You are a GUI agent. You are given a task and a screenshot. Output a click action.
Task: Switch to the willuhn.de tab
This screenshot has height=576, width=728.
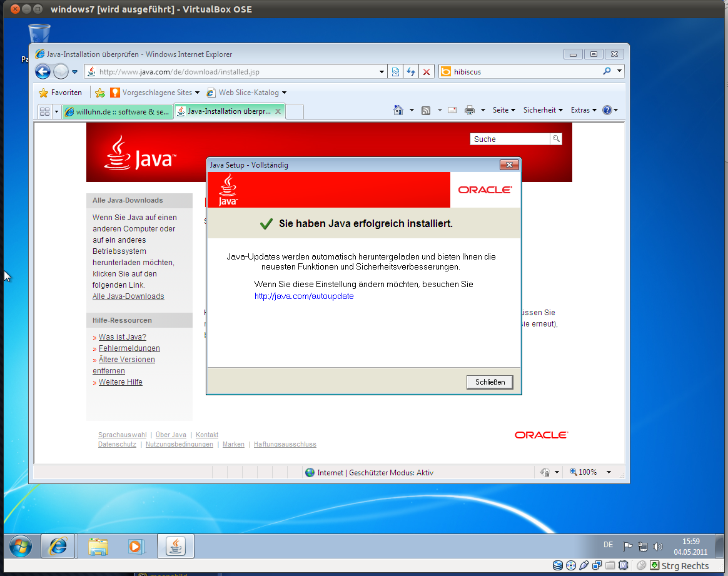(x=118, y=111)
